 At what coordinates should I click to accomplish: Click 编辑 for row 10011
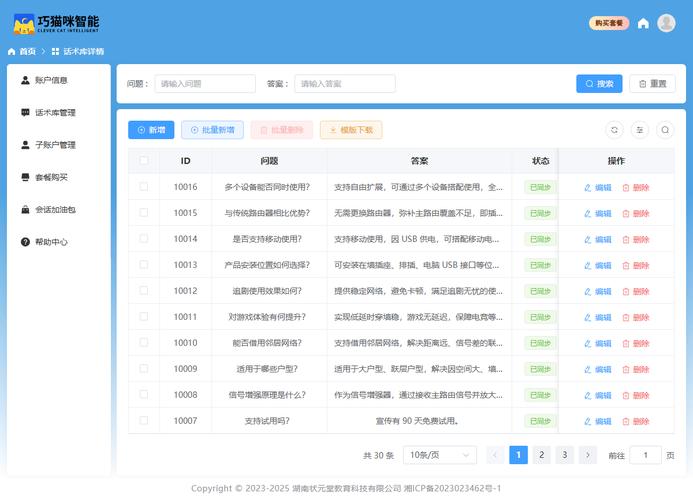[x=598, y=317]
